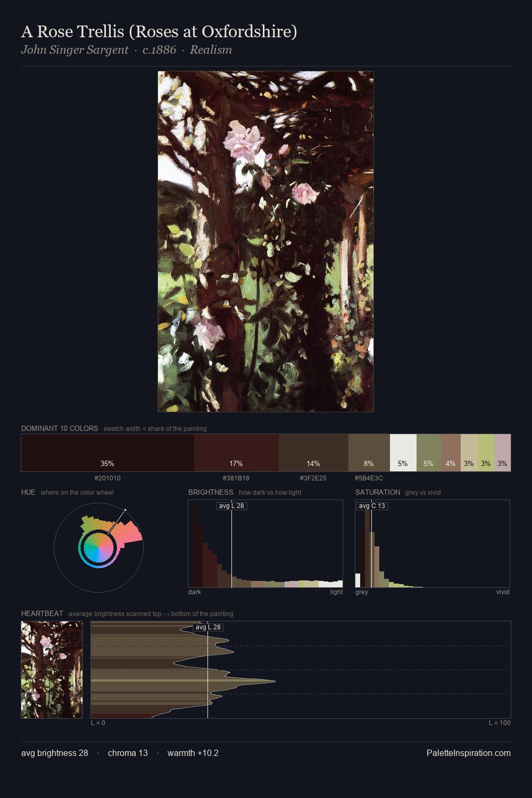Choose the 3% light green swatch
532x798 pixels.
click(x=486, y=453)
